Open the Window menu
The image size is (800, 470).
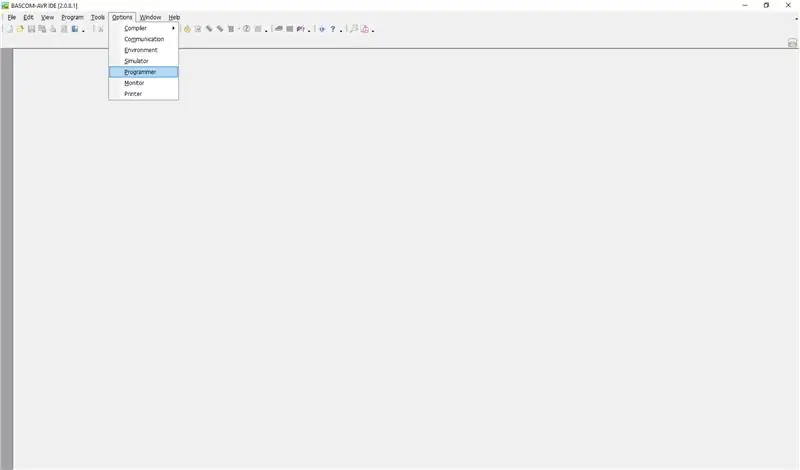151,17
